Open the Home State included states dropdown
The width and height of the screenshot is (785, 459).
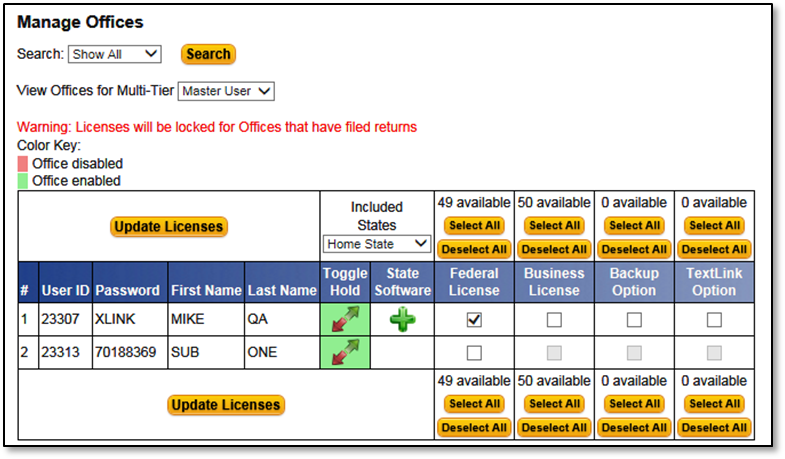click(x=376, y=244)
